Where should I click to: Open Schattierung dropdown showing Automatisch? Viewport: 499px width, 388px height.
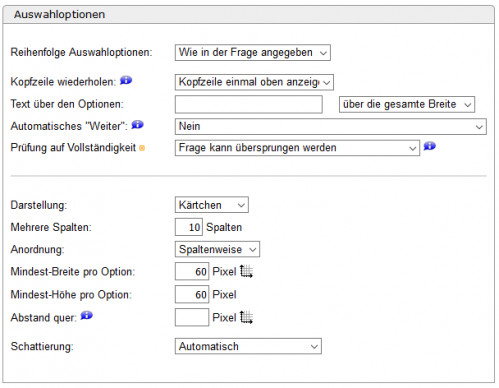pyautogui.click(x=248, y=346)
